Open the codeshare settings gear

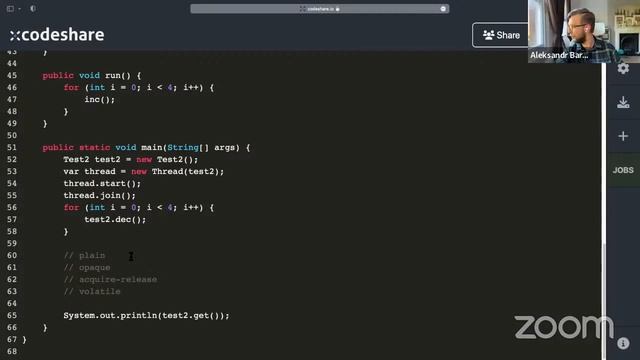623,68
